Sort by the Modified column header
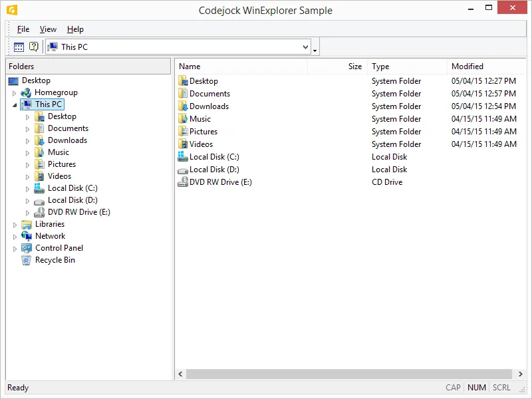Image resolution: width=532 pixels, height=399 pixels. 486,66
